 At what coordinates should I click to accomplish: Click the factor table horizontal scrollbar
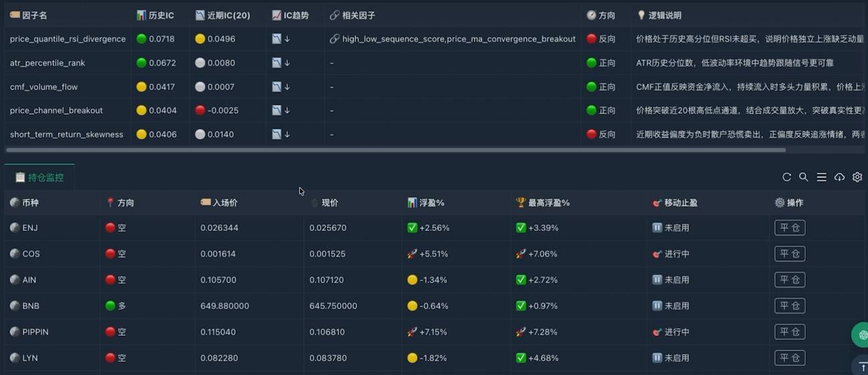point(401,150)
